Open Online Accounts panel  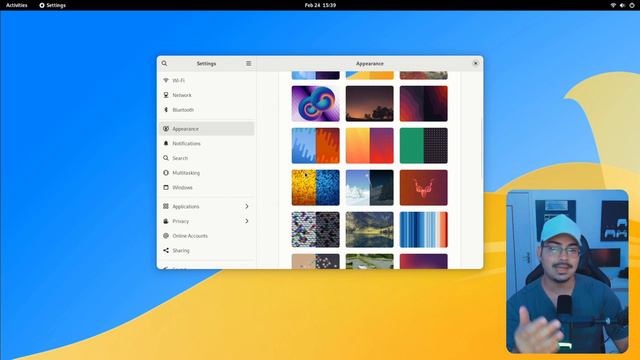207,236
